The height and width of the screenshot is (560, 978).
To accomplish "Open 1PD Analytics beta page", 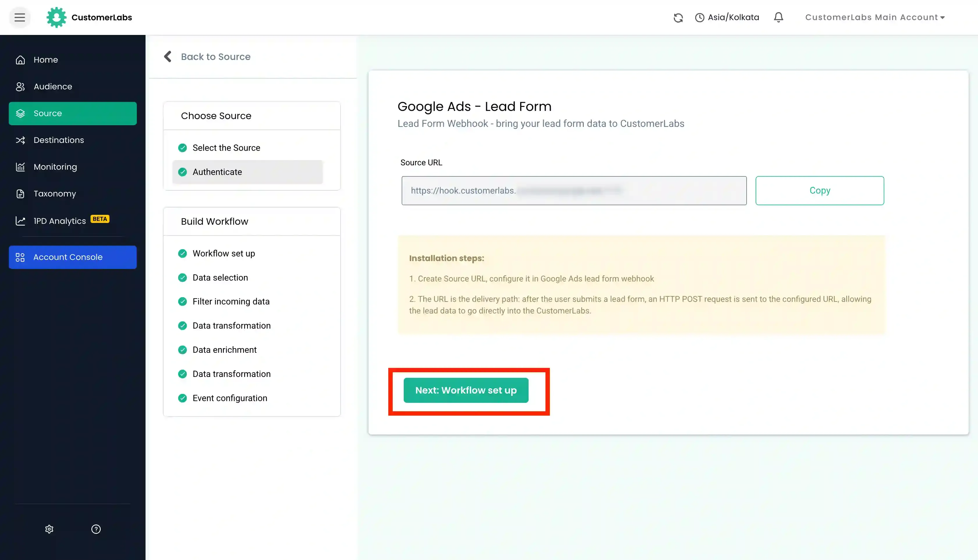I will 73,221.
